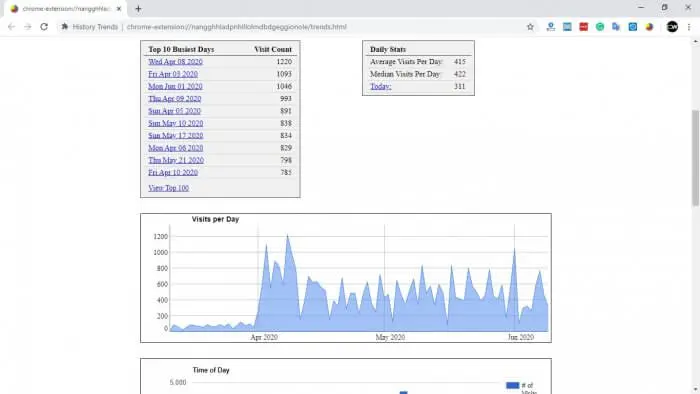Click the Median Visits Per Day label
Image resolution: width=700 pixels, height=394 pixels.
(x=405, y=74)
